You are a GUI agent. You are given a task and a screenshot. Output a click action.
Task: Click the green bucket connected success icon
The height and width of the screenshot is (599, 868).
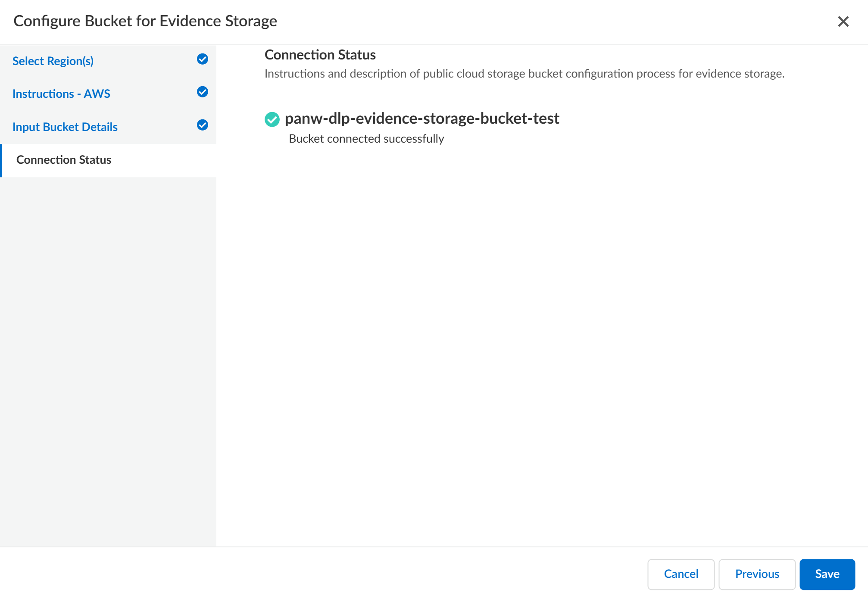[x=272, y=119]
